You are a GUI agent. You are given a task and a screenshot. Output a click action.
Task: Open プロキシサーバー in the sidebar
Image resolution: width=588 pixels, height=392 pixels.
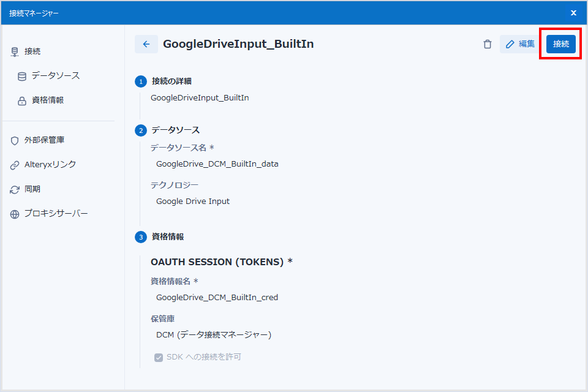coord(56,214)
